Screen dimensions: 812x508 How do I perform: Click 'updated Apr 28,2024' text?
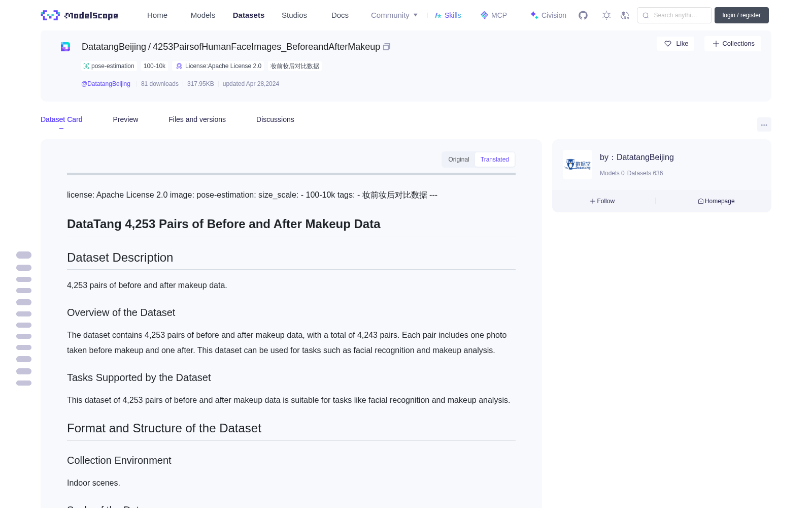tap(251, 84)
